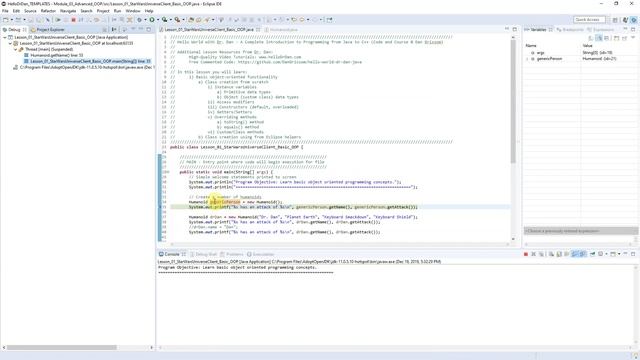Terminate process using Console red square

pyautogui.click(x=526, y=254)
